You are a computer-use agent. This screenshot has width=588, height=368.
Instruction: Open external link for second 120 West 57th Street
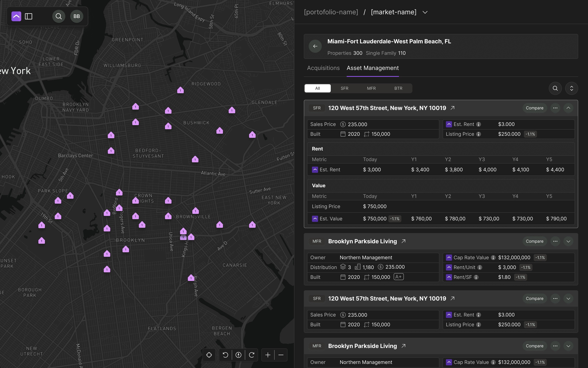pyautogui.click(x=452, y=298)
